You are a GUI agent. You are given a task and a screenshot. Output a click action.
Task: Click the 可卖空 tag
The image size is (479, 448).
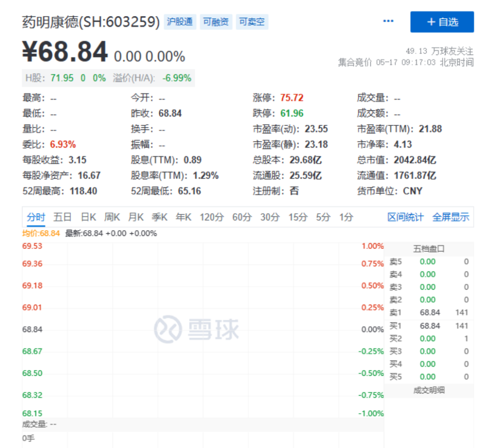coord(251,22)
